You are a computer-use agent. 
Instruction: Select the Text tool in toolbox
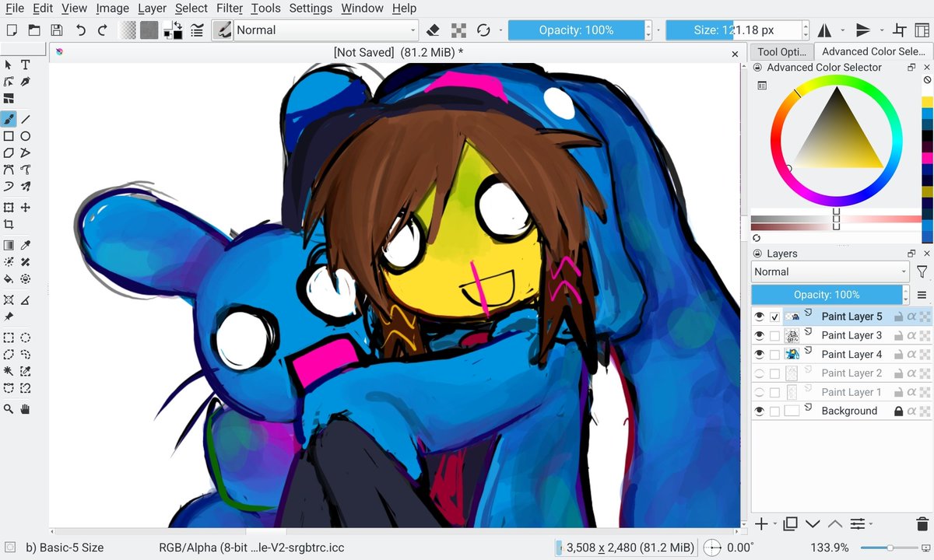(x=26, y=65)
